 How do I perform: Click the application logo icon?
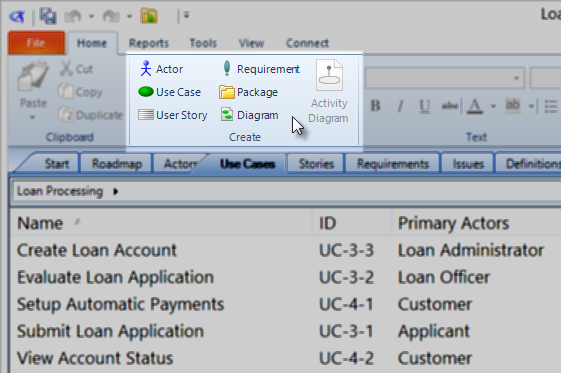point(17,16)
